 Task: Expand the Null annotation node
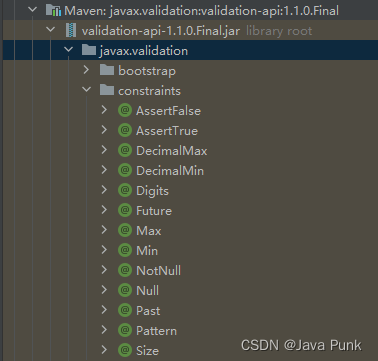(x=105, y=290)
